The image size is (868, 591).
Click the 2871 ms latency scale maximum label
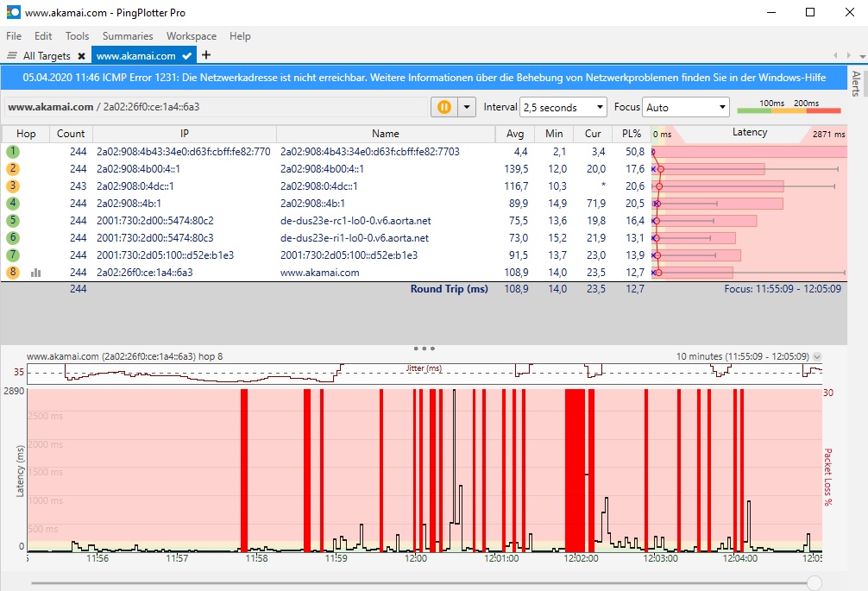tap(828, 134)
